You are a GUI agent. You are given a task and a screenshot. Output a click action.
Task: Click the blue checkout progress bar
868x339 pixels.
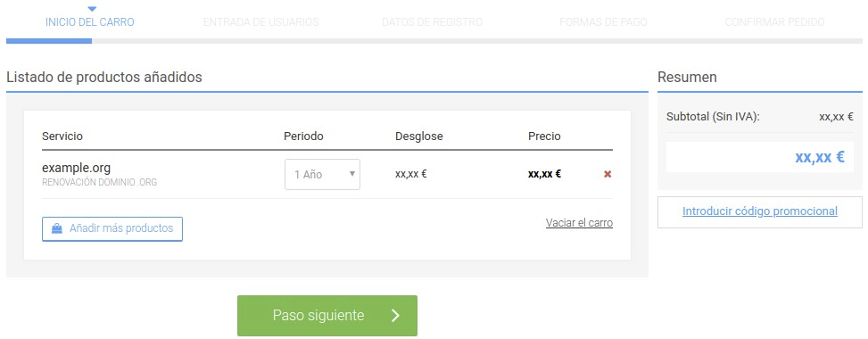[x=49, y=41]
